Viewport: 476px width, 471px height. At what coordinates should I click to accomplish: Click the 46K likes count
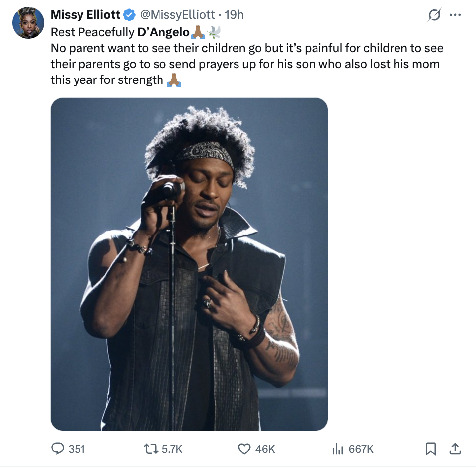point(265,449)
